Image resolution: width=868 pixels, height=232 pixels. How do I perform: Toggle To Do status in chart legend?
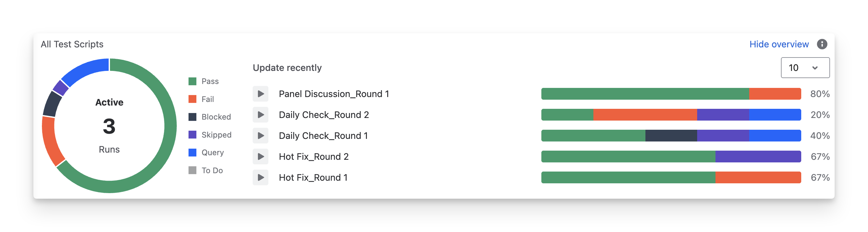pyautogui.click(x=206, y=171)
